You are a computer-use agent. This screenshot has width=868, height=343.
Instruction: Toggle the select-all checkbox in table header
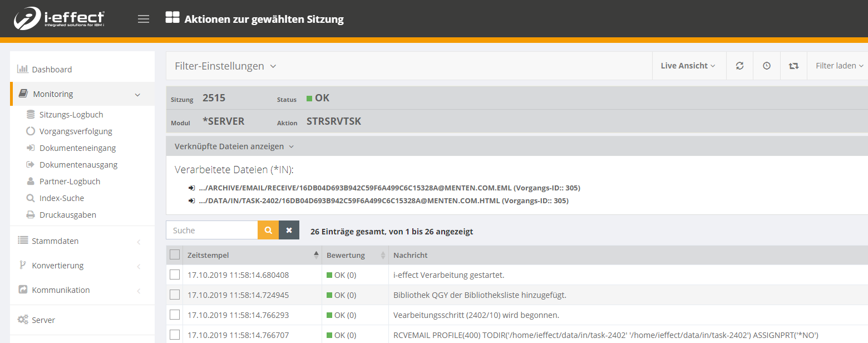[x=175, y=255]
